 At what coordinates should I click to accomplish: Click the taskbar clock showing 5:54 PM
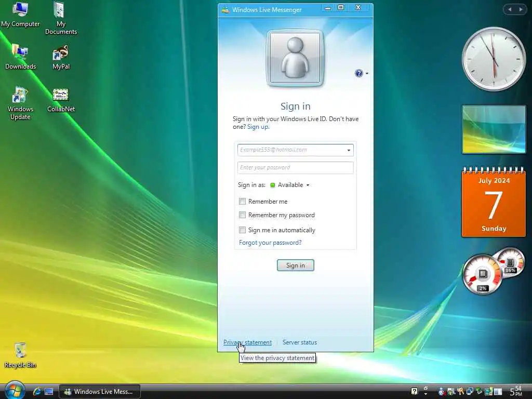point(516,391)
